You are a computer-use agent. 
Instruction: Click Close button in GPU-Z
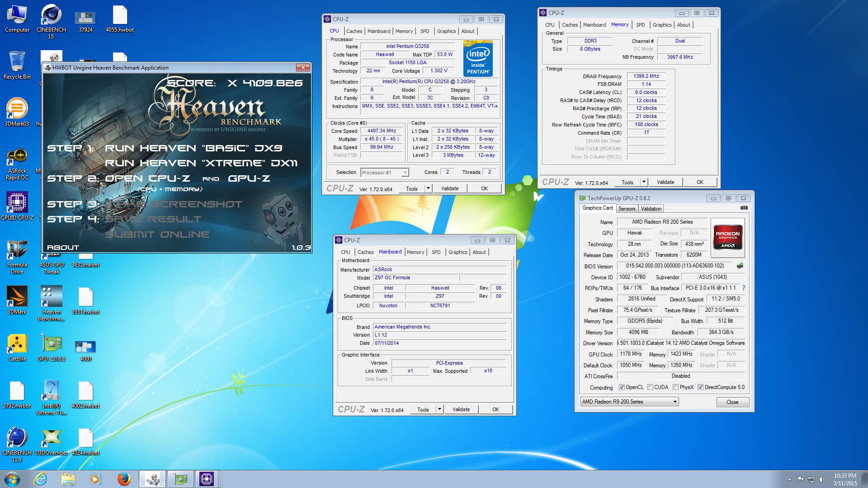point(732,402)
